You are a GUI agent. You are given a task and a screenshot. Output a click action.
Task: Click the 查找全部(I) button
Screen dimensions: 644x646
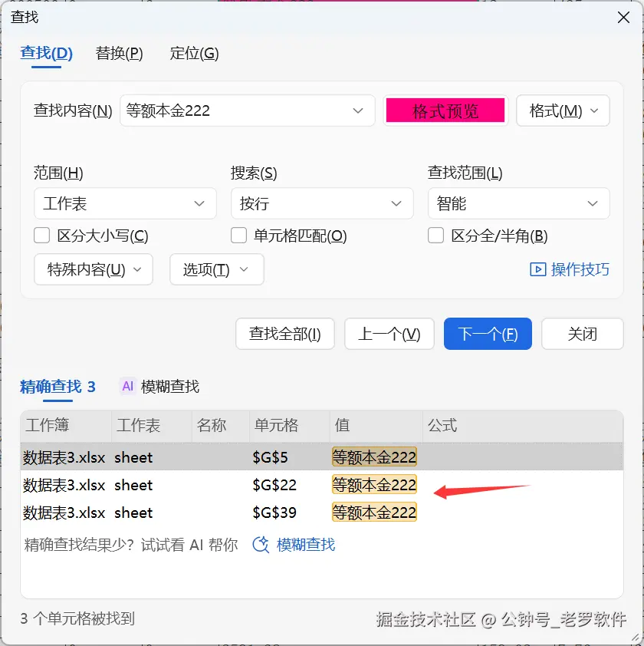285,334
